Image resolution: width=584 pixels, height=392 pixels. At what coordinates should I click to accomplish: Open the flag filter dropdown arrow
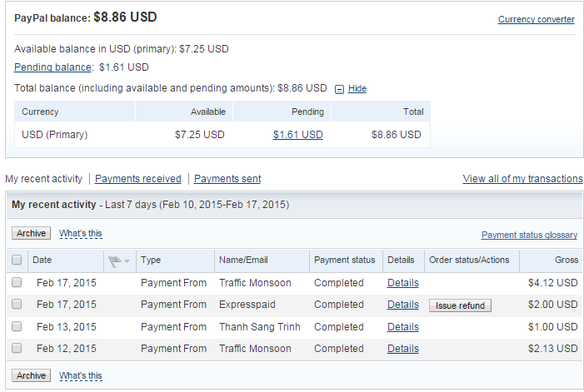pos(127,261)
